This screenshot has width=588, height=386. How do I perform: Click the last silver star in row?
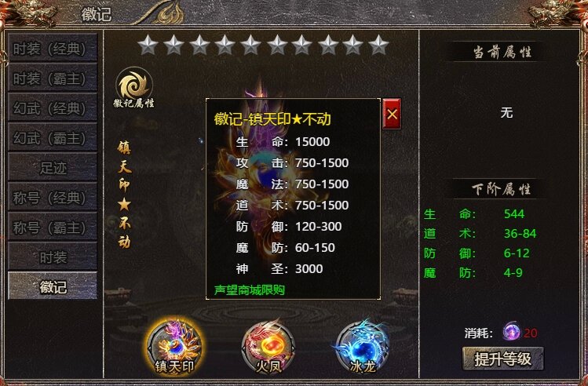tap(378, 45)
